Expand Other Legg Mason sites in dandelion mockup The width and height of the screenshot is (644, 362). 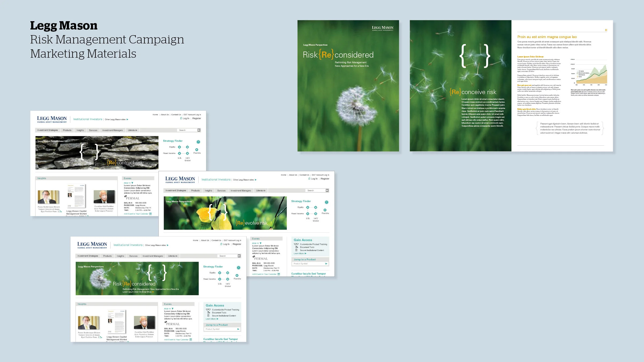pos(168,245)
